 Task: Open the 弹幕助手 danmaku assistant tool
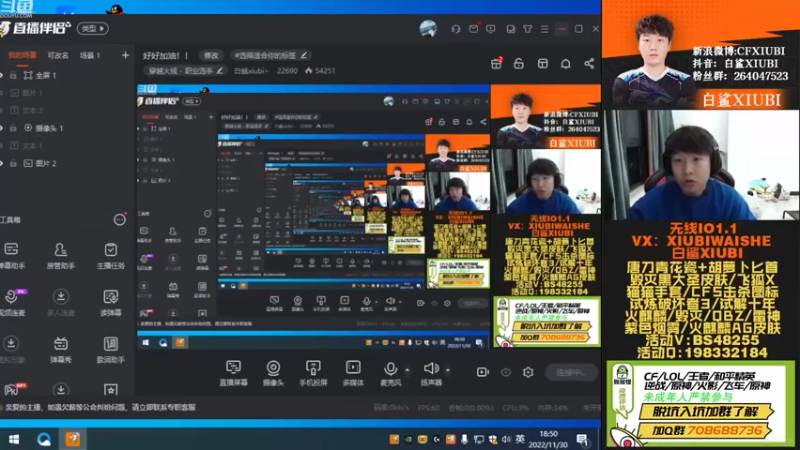pos(11,256)
